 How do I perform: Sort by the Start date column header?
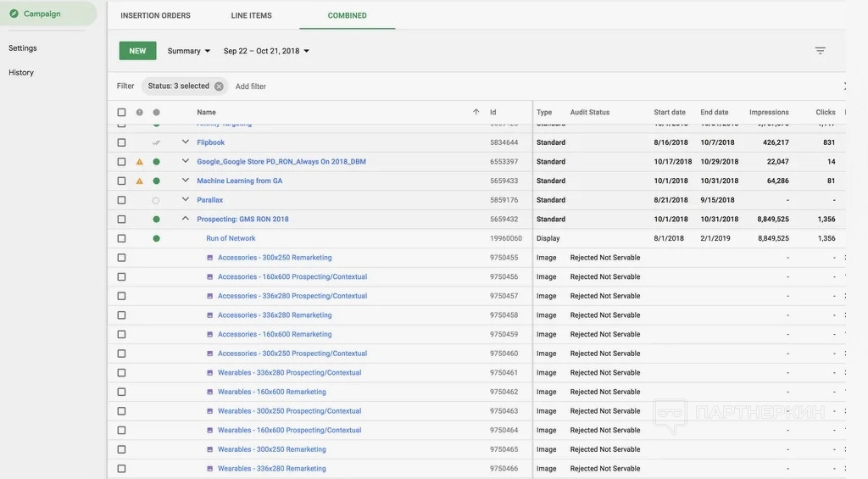pyautogui.click(x=670, y=113)
